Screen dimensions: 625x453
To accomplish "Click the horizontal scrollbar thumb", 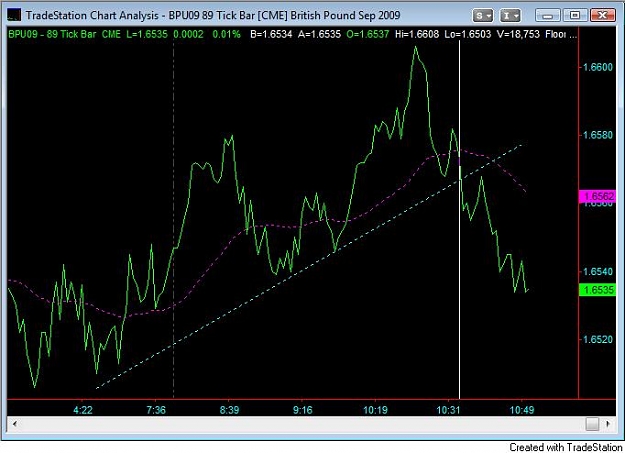I will pos(592,423).
